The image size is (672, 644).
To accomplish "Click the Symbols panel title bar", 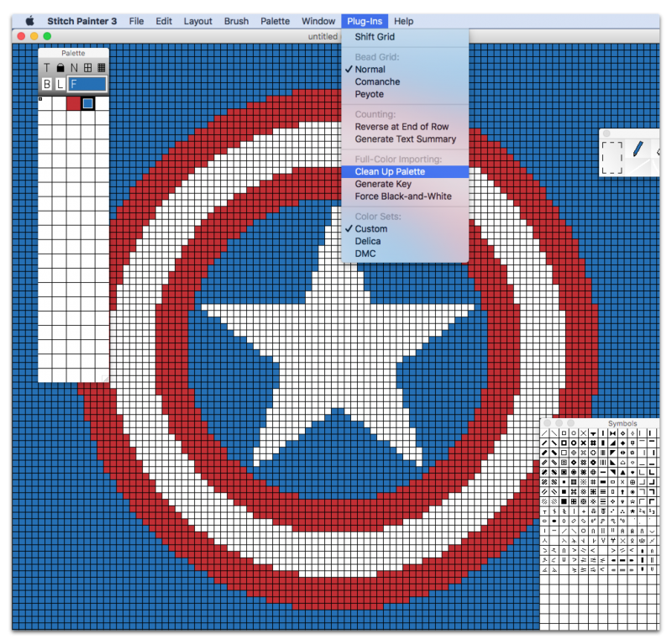I will point(600,423).
